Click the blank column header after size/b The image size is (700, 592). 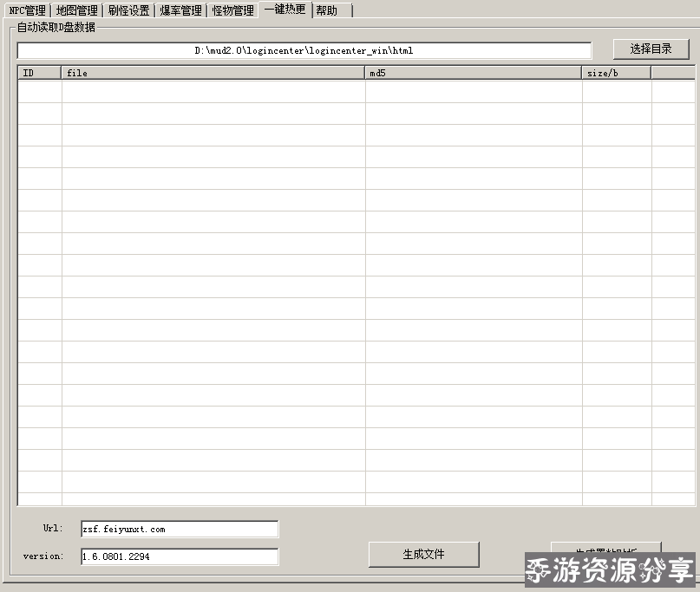pyautogui.click(x=672, y=73)
